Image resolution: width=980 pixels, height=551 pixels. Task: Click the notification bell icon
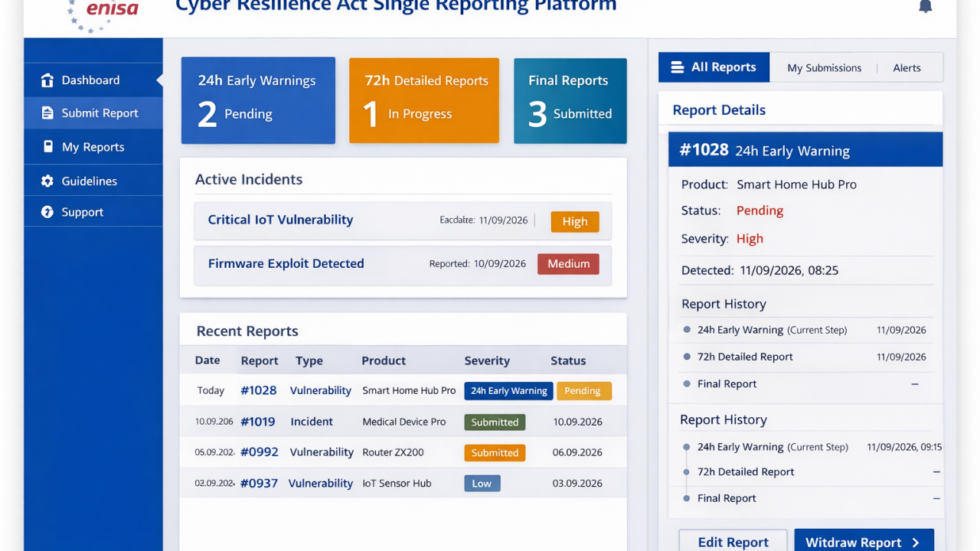point(925,6)
